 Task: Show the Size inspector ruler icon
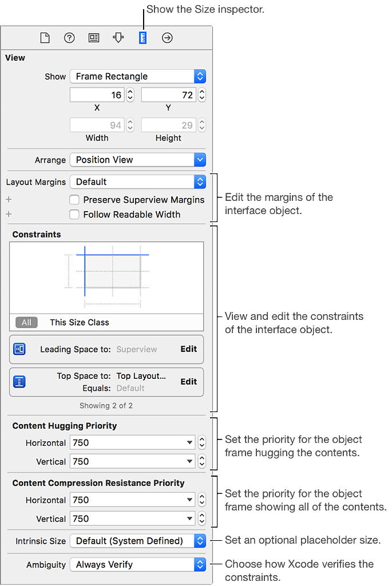(142, 38)
